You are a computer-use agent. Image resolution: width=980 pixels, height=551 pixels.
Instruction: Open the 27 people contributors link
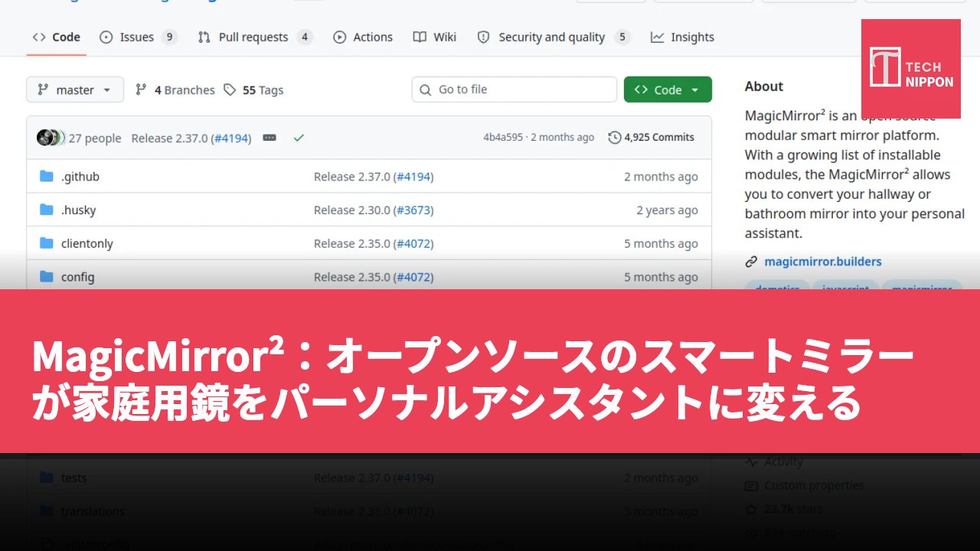(95, 138)
